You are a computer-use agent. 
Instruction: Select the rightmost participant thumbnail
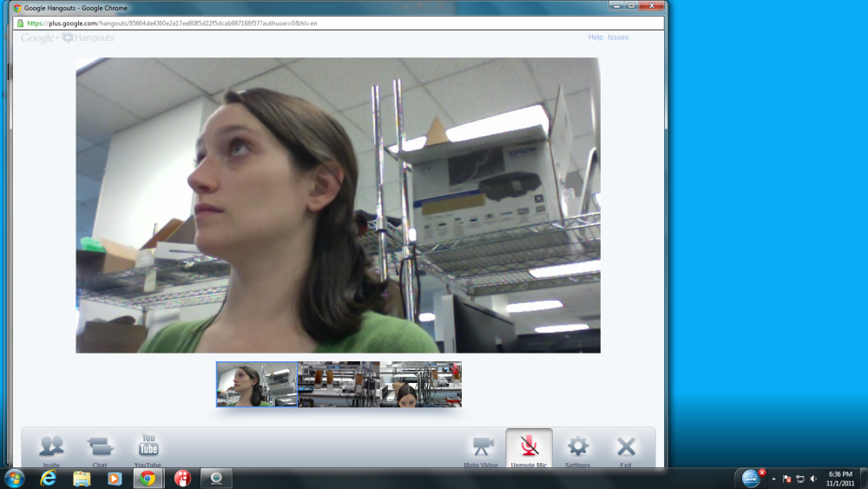(x=420, y=385)
